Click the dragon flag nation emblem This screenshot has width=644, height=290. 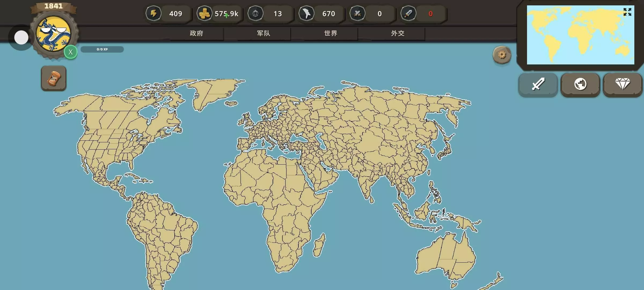53,34
